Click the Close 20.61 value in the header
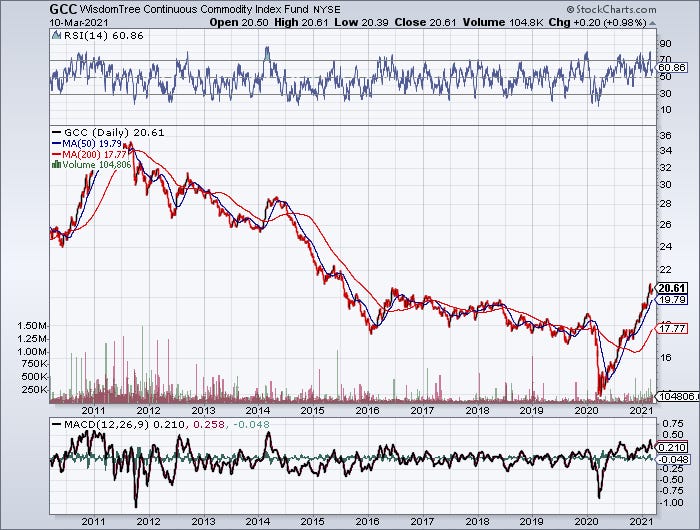The height and width of the screenshot is (530, 700). [x=425, y=22]
